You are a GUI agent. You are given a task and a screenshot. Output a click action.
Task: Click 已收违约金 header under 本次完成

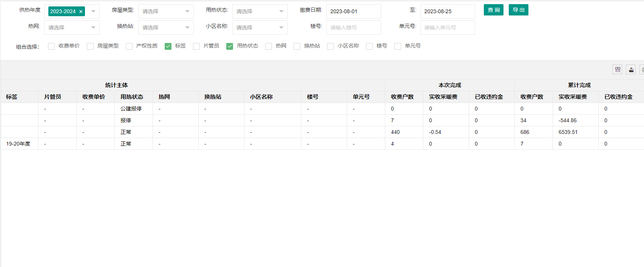(x=492, y=97)
